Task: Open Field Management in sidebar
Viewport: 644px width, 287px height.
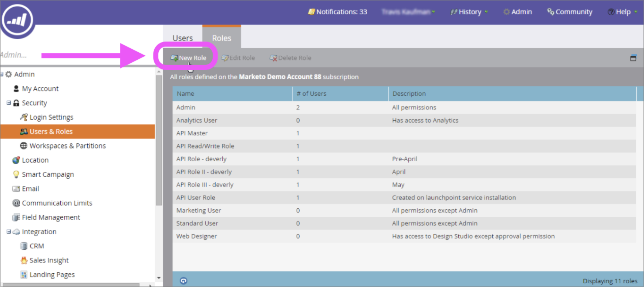Action: click(x=51, y=218)
